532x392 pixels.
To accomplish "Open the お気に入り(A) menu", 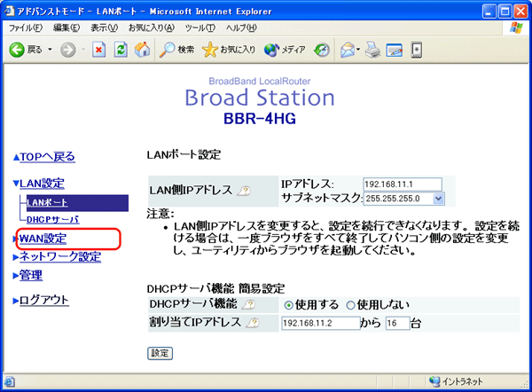I will (152, 27).
